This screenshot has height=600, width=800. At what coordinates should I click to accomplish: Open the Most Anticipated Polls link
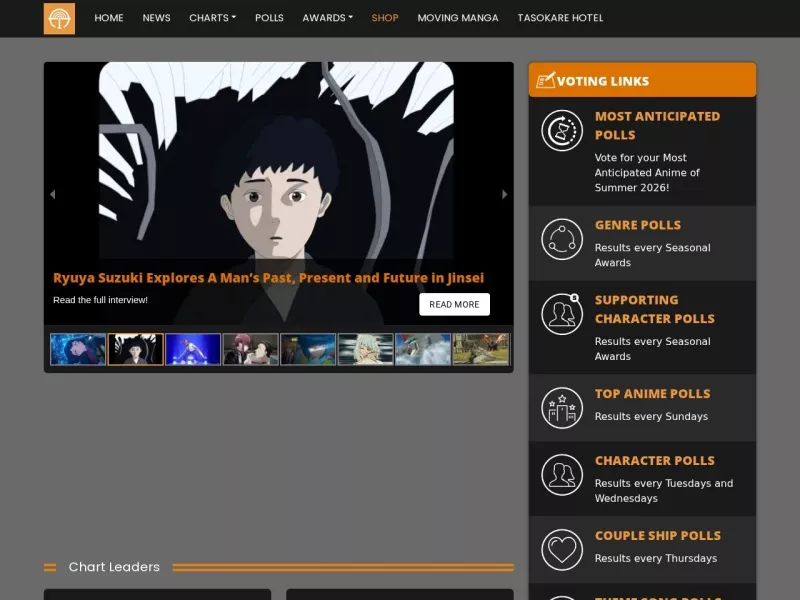pyautogui.click(x=657, y=126)
